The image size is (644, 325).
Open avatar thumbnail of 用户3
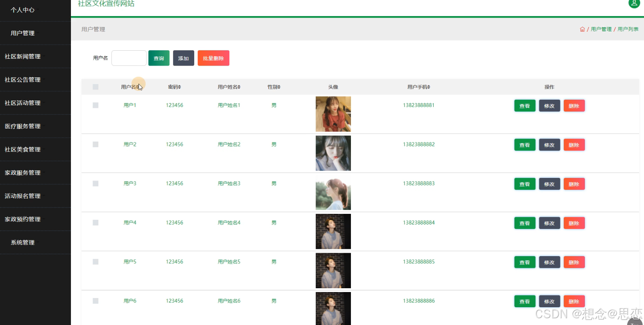click(333, 192)
